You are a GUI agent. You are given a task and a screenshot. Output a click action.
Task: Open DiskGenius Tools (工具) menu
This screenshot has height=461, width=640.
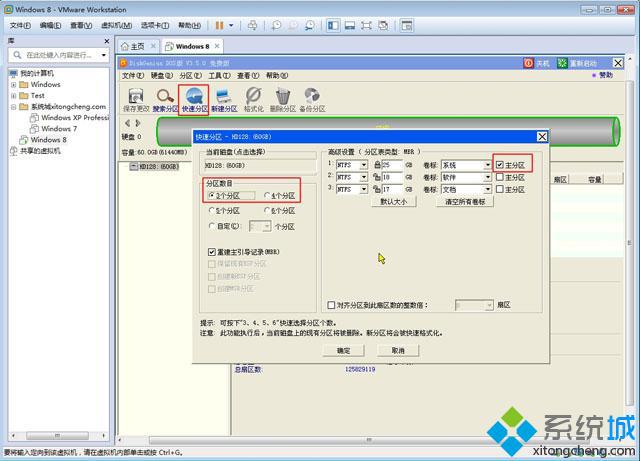220,76
